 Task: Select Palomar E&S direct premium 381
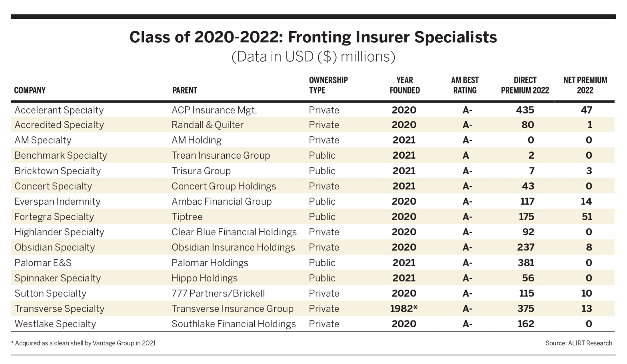tap(526, 263)
